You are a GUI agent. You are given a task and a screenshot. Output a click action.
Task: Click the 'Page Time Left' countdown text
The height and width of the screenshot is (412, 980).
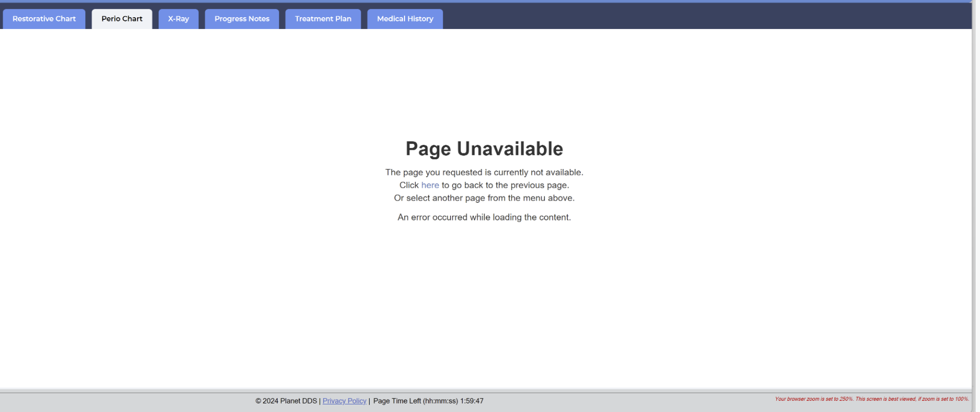coord(429,401)
